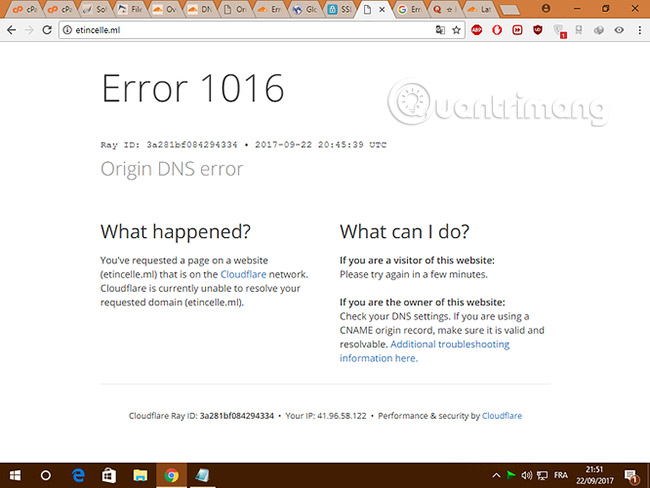Click the 'What can I do?' heading
This screenshot has width=650, height=488.
point(404,231)
